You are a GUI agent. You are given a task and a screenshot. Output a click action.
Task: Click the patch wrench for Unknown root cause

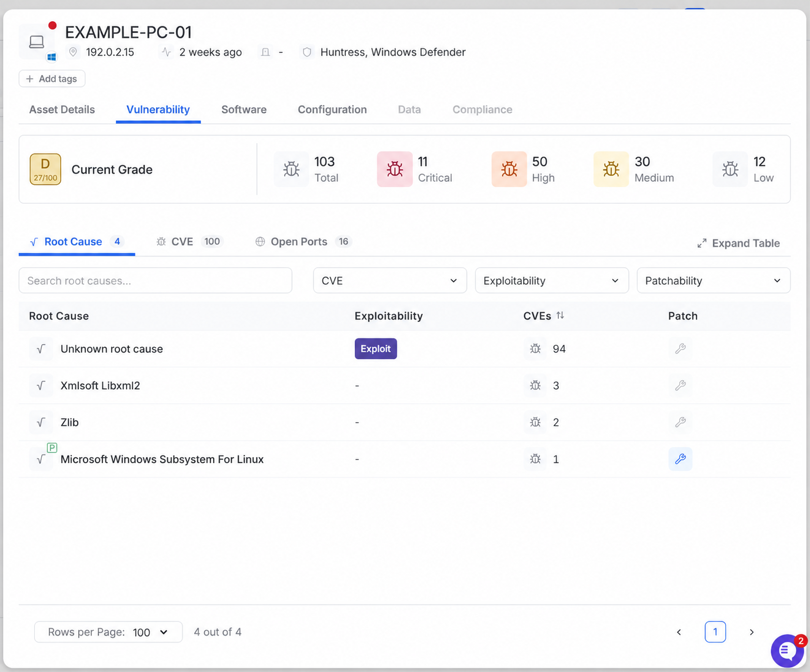680,348
